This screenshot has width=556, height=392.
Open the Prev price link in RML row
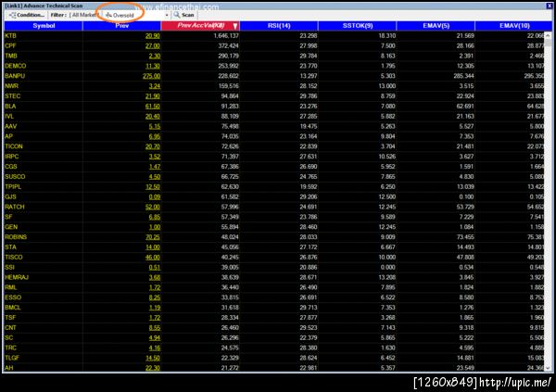155,287
